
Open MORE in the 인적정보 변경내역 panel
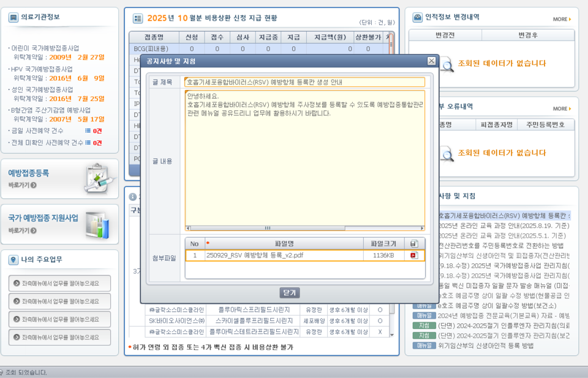click(561, 18)
